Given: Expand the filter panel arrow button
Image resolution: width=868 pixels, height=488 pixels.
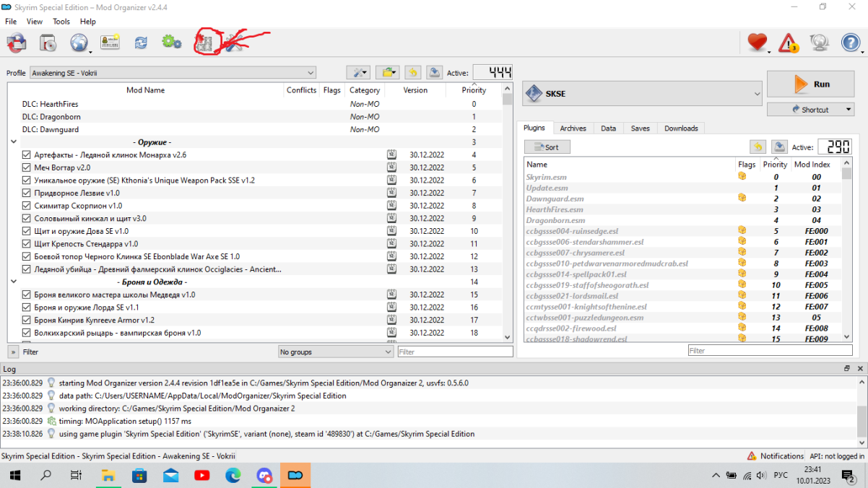Looking at the screenshot, I should (13, 352).
